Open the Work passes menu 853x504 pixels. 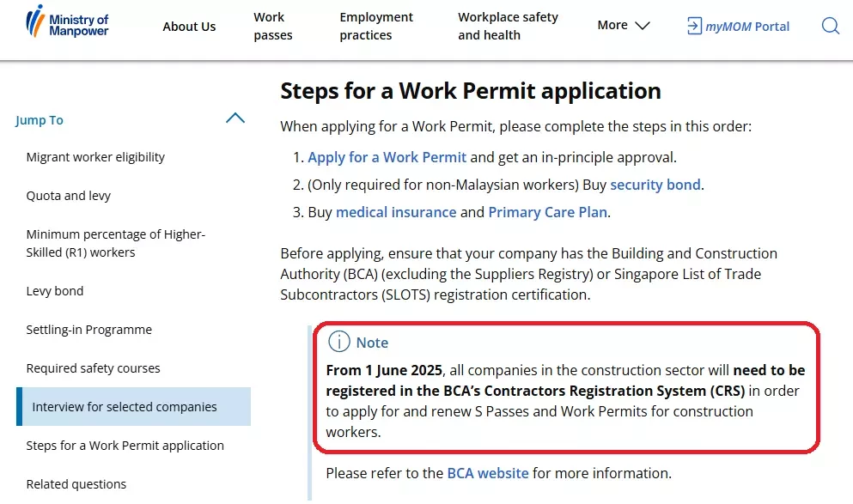273,26
